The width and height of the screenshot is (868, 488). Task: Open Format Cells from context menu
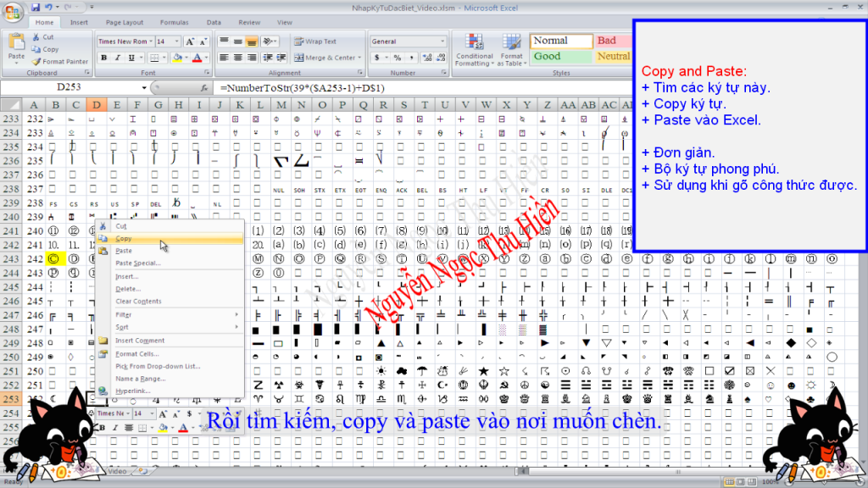point(170,354)
